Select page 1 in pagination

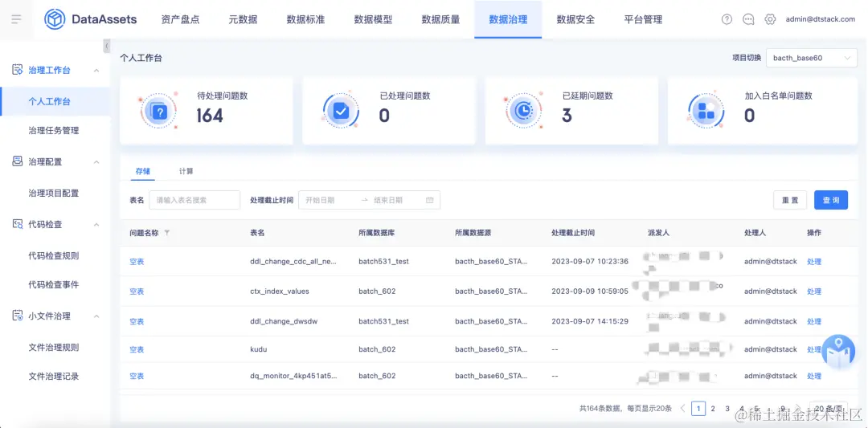pyautogui.click(x=698, y=409)
